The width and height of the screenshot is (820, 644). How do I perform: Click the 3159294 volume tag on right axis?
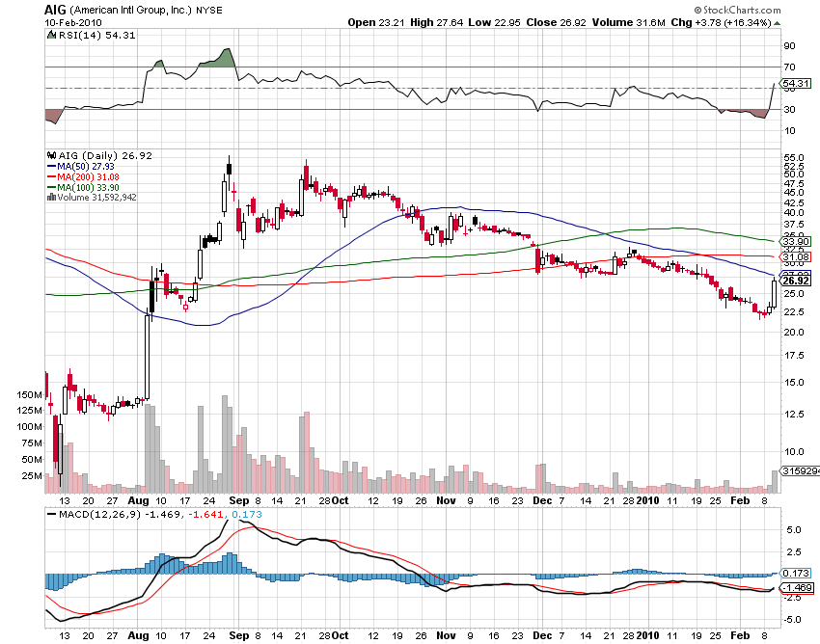point(800,471)
